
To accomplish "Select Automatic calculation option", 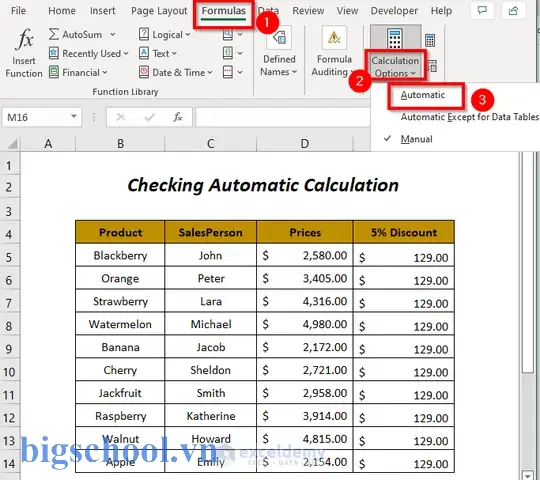I will (x=423, y=95).
